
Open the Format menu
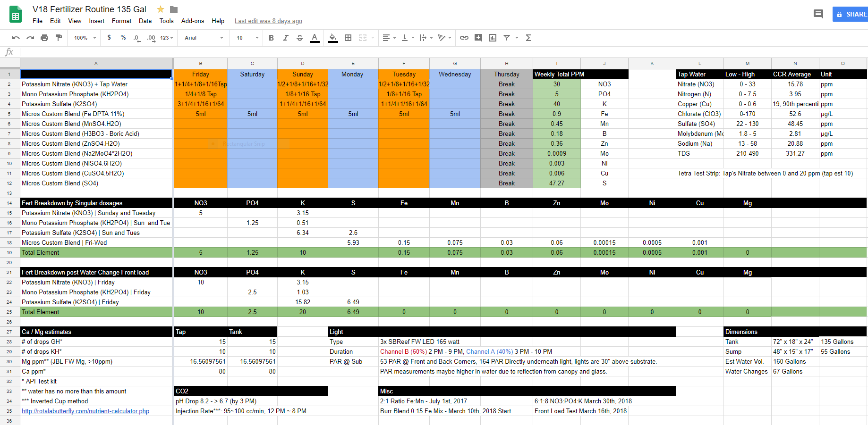121,21
